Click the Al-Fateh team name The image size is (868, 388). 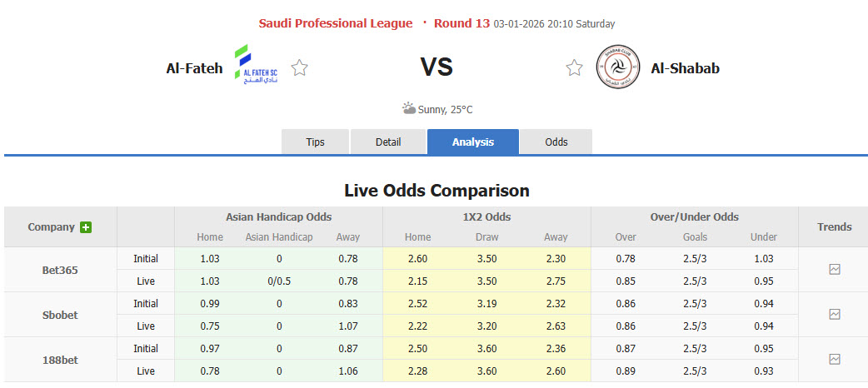pyautogui.click(x=195, y=68)
